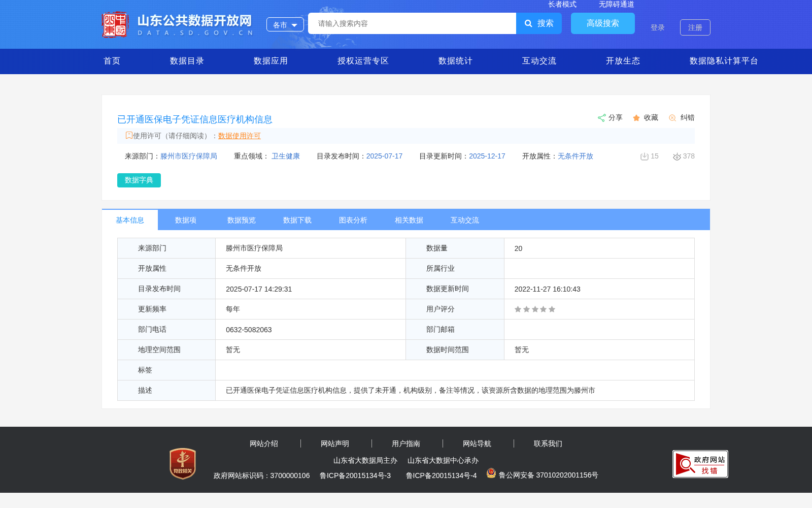The height and width of the screenshot is (508, 812).
Task: Open 互动交流 in top navigation bar
Action: tap(539, 61)
